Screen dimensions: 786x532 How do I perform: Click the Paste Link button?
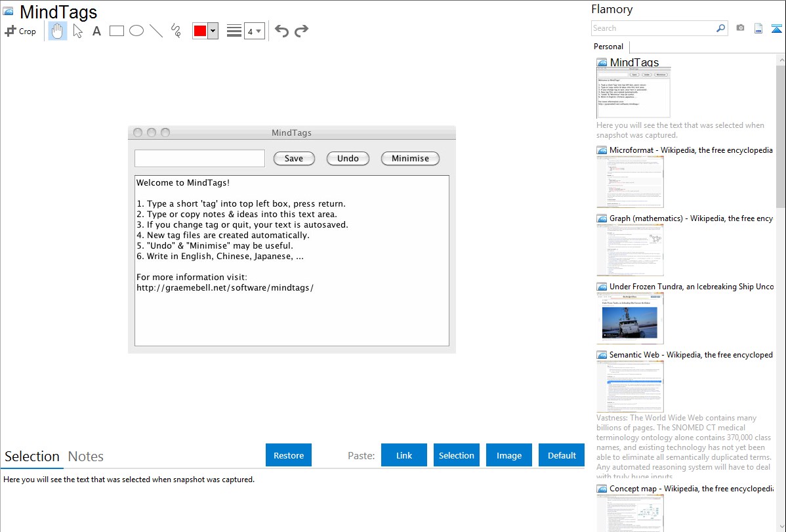point(404,455)
